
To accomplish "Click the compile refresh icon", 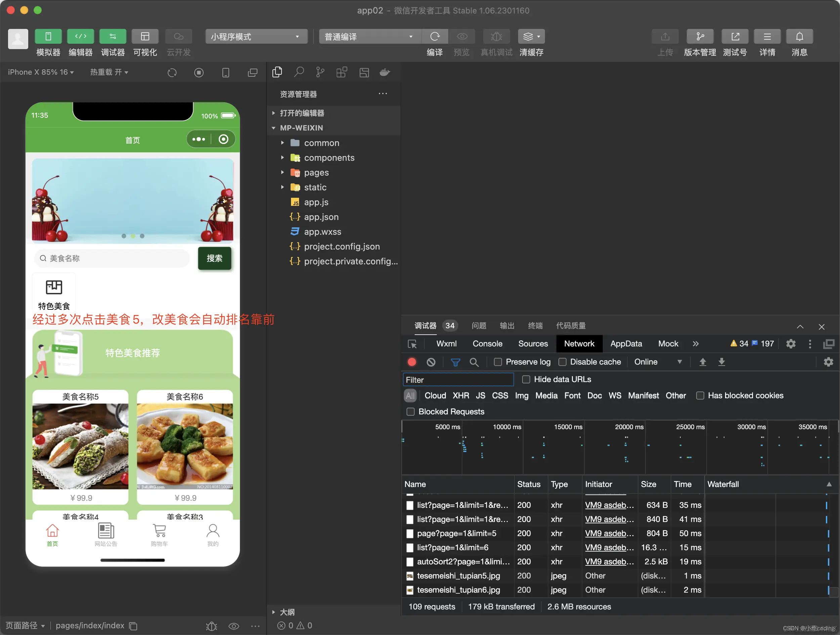I will 434,36.
